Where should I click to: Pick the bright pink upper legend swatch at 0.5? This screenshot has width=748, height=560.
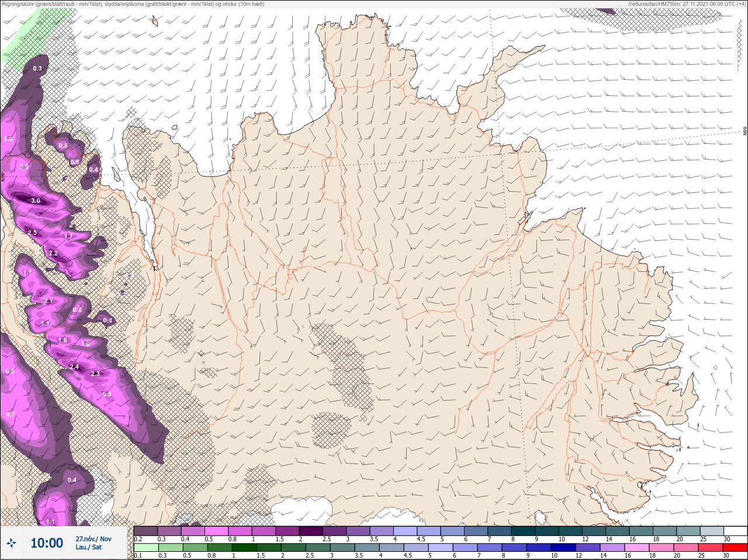point(217,531)
